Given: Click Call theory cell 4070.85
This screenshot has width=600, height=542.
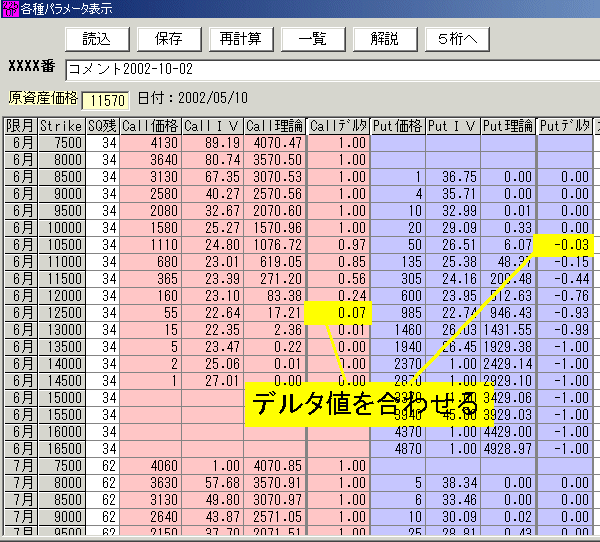Looking at the screenshot, I should coord(275,466).
